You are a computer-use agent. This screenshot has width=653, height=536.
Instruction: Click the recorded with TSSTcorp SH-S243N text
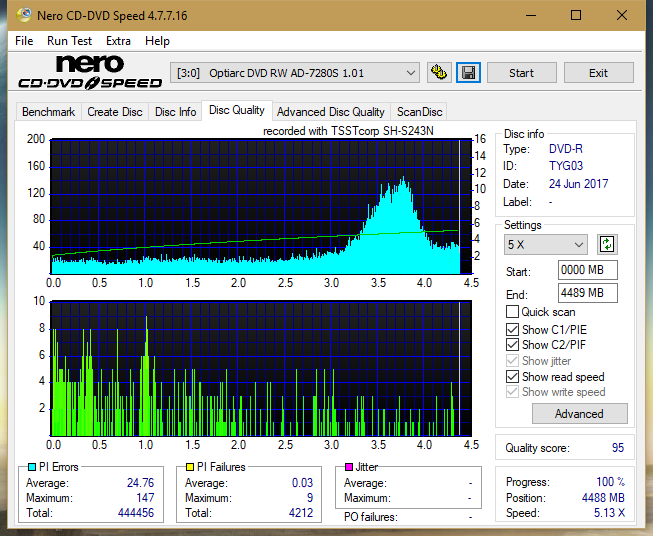tap(348, 131)
